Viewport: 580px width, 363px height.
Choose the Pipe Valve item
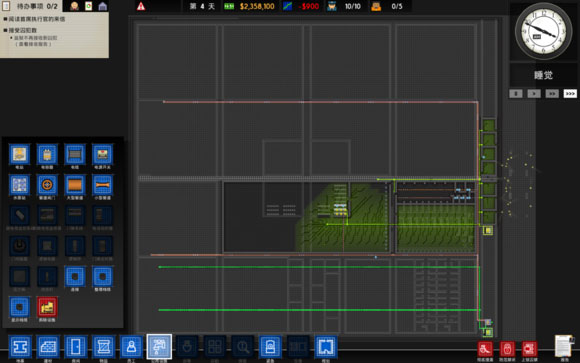tap(47, 185)
